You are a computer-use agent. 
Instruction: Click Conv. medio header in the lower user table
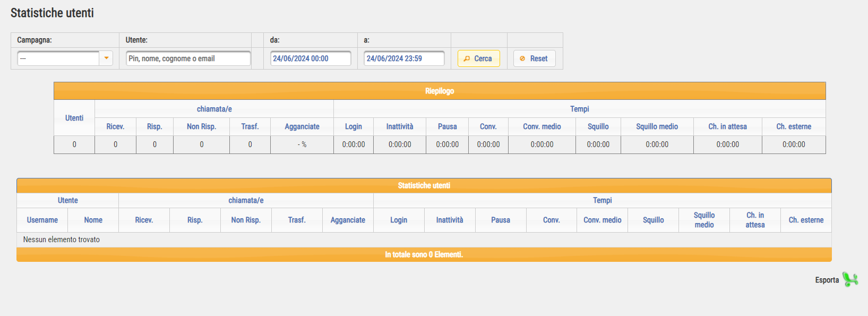[602, 220]
